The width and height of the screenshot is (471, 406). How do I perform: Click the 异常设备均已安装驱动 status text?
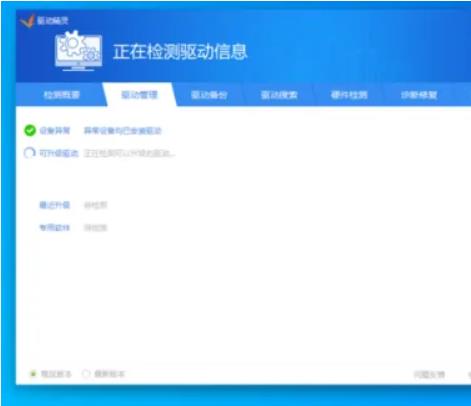122,131
